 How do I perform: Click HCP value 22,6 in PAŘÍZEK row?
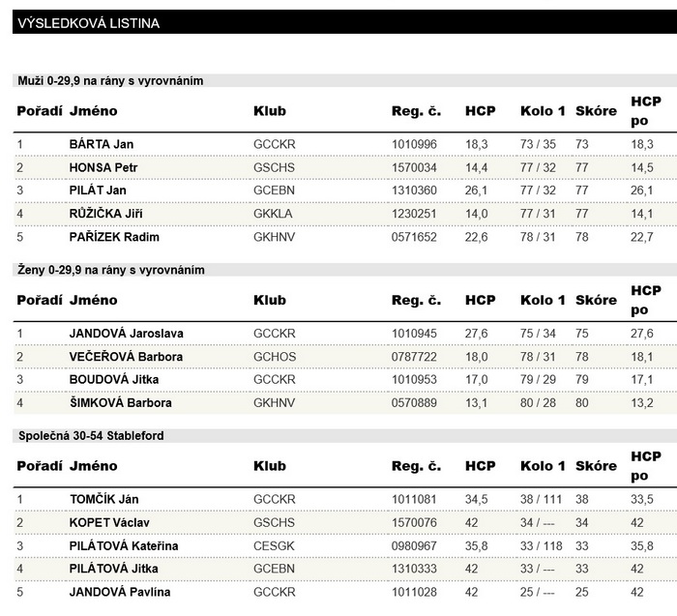pos(476,237)
